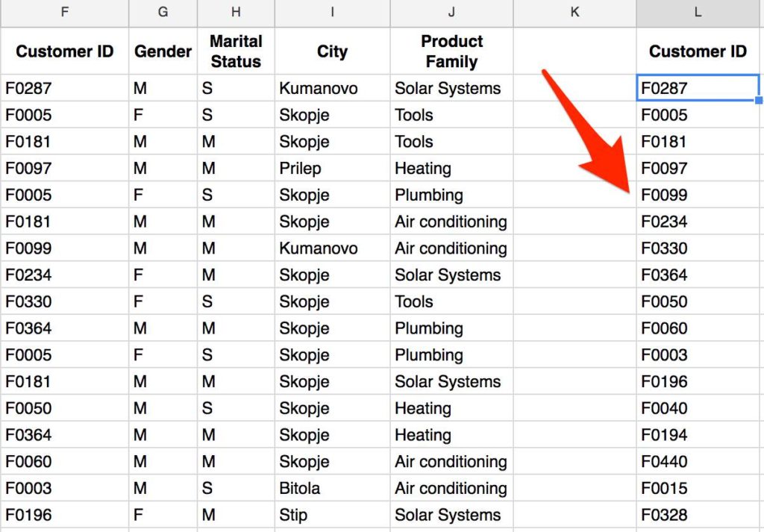Click the Customer ID header cell in column F
The image size is (764, 532).
[64, 51]
